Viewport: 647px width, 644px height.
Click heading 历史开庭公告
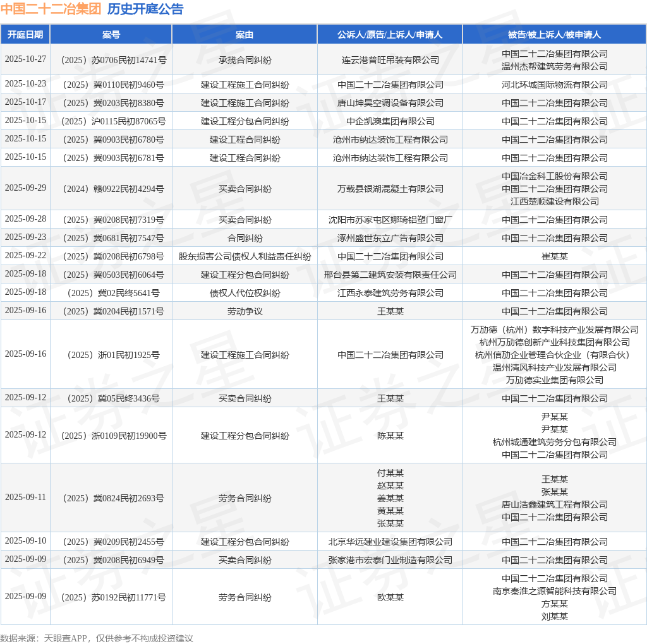click(145, 9)
